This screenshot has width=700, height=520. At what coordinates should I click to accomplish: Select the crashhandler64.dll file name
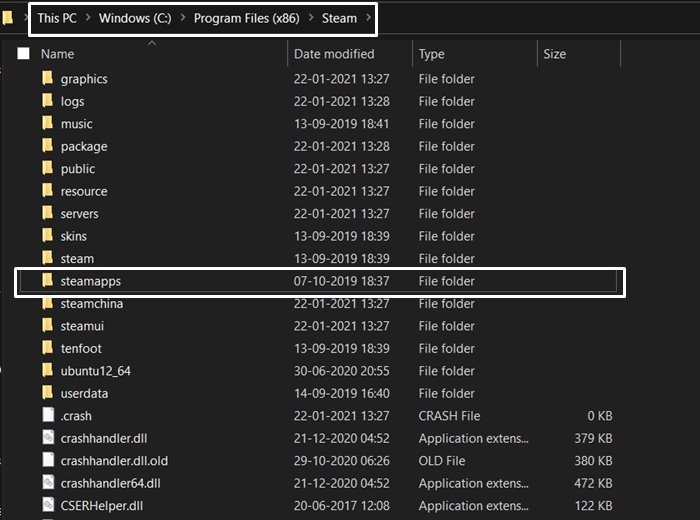110,483
